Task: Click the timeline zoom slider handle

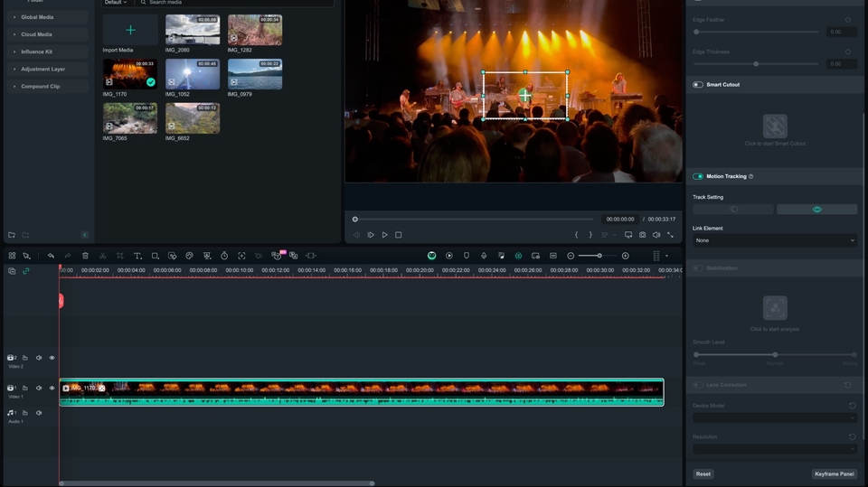Action: click(599, 256)
